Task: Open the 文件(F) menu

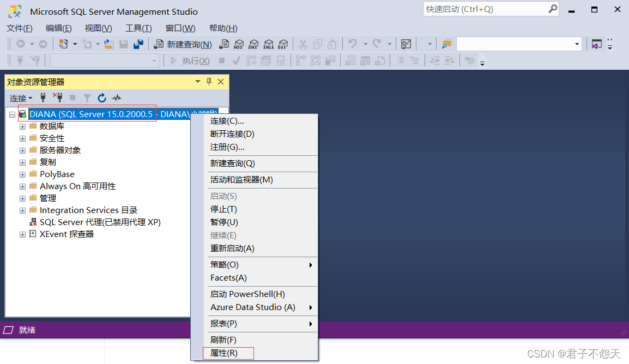Action: tap(19, 28)
